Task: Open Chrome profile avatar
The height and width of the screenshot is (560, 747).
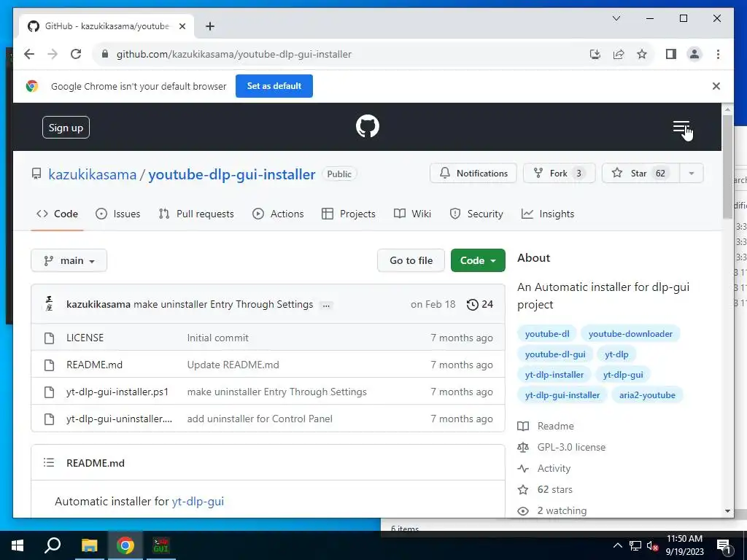Action: [694, 54]
